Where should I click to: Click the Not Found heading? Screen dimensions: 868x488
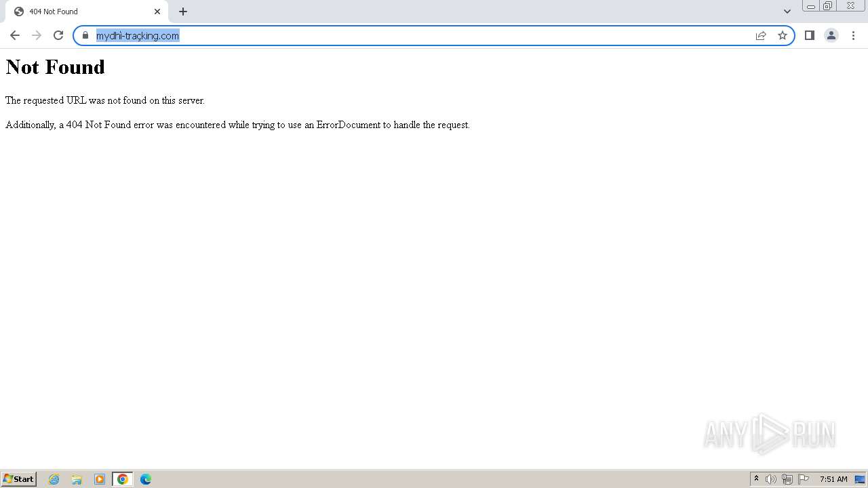click(55, 67)
